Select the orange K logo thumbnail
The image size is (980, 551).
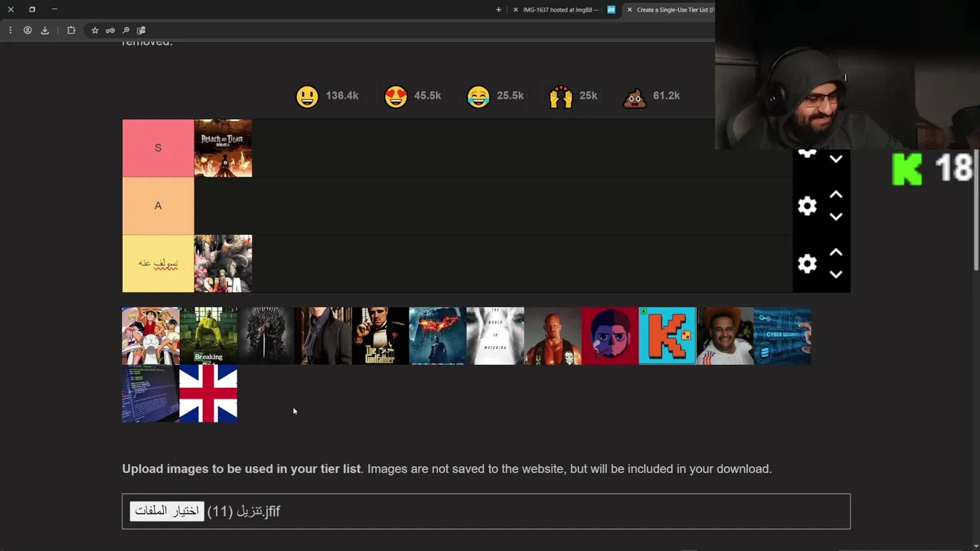[668, 336]
